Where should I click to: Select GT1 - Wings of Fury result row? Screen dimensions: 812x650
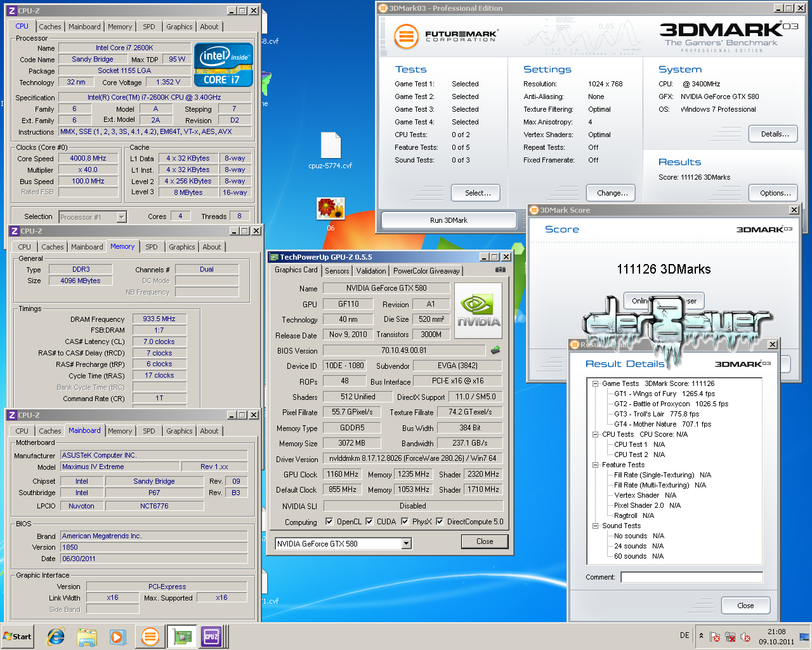(x=664, y=394)
